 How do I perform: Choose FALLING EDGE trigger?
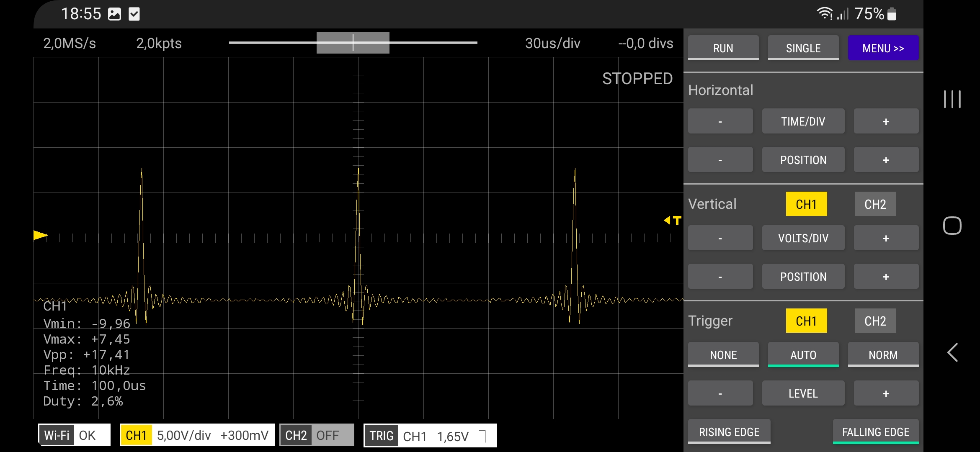876,431
